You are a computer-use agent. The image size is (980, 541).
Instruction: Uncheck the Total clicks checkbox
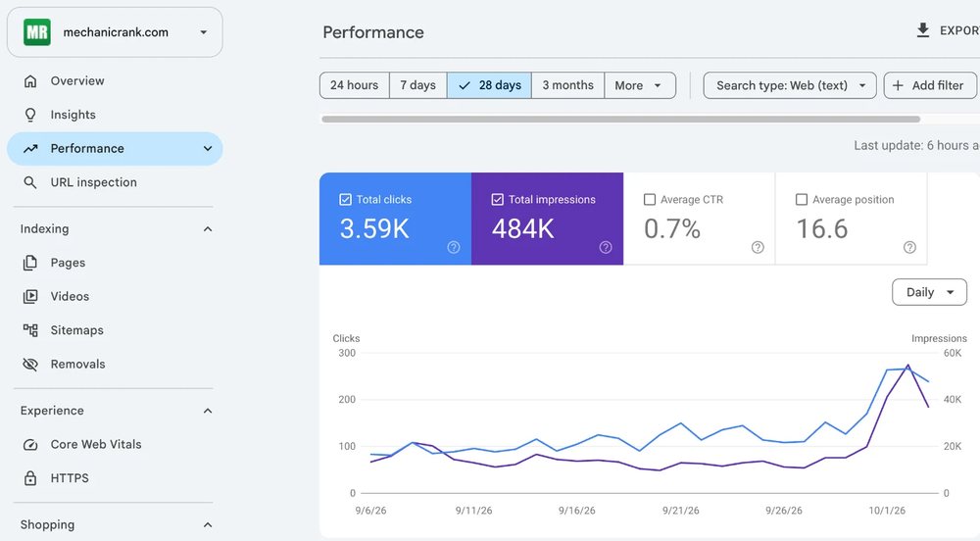345,200
